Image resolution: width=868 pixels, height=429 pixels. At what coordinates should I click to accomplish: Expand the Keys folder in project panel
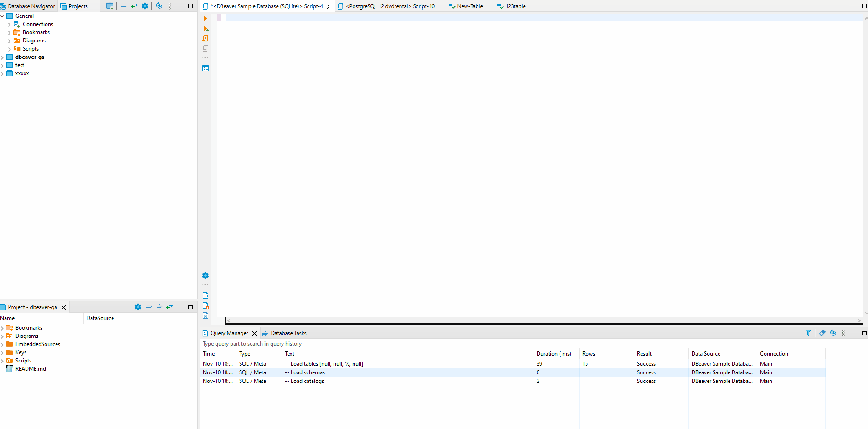point(2,352)
